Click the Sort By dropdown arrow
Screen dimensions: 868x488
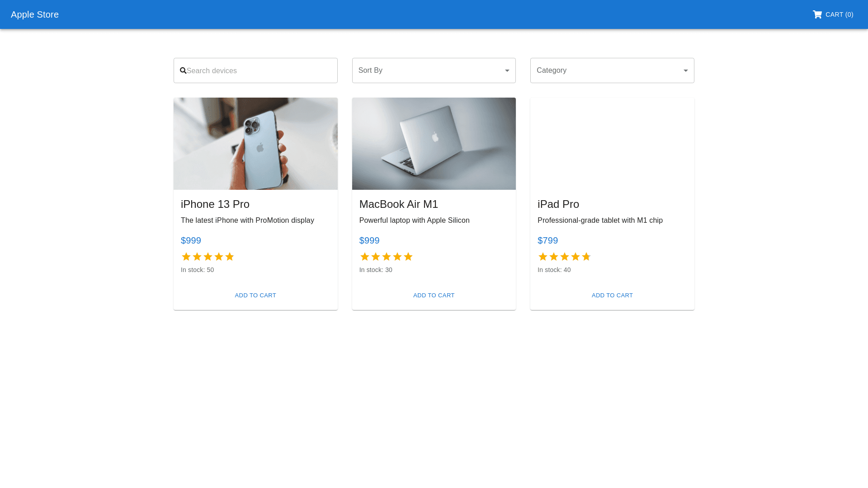(x=507, y=70)
